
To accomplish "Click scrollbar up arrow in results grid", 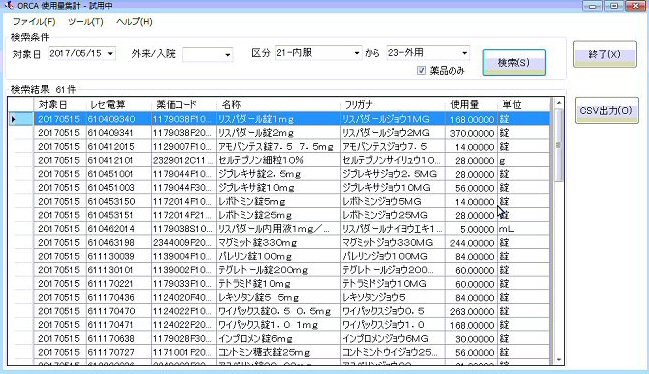I will (x=559, y=103).
